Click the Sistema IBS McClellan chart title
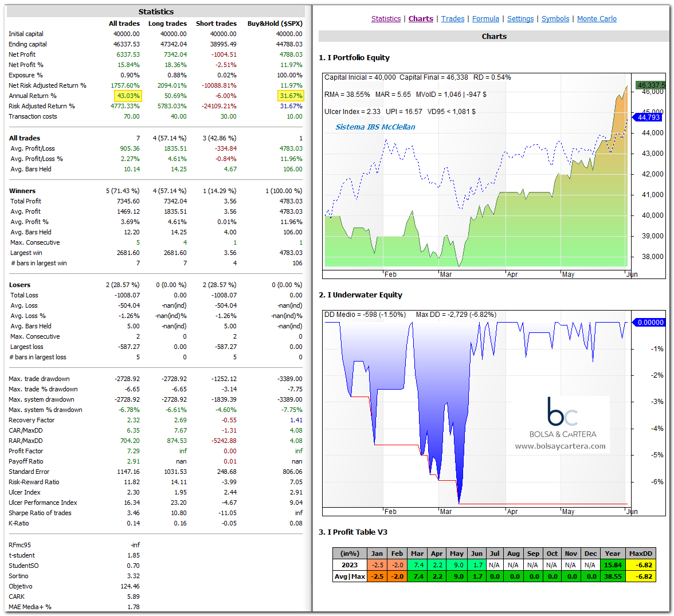Image resolution: width=674 pixels, height=616 pixels. pos(375,127)
